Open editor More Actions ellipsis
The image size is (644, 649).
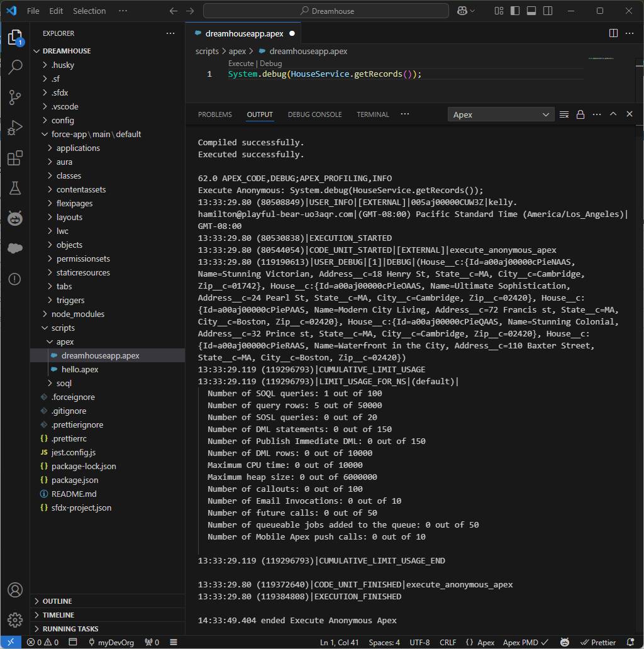pos(630,33)
